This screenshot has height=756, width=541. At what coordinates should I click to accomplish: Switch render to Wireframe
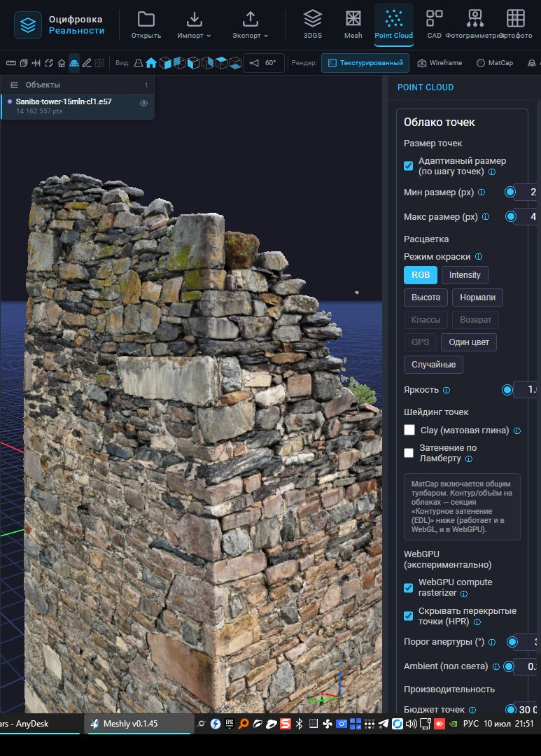[440, 63]
